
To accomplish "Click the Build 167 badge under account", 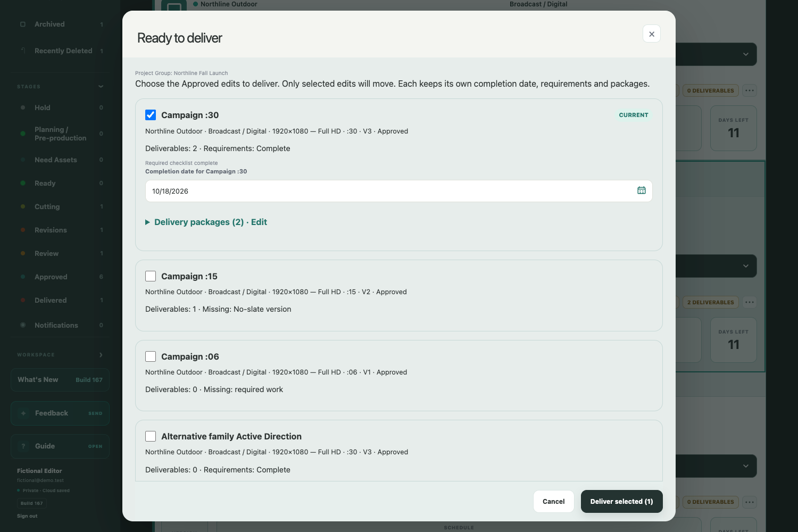I will (32, 503).
